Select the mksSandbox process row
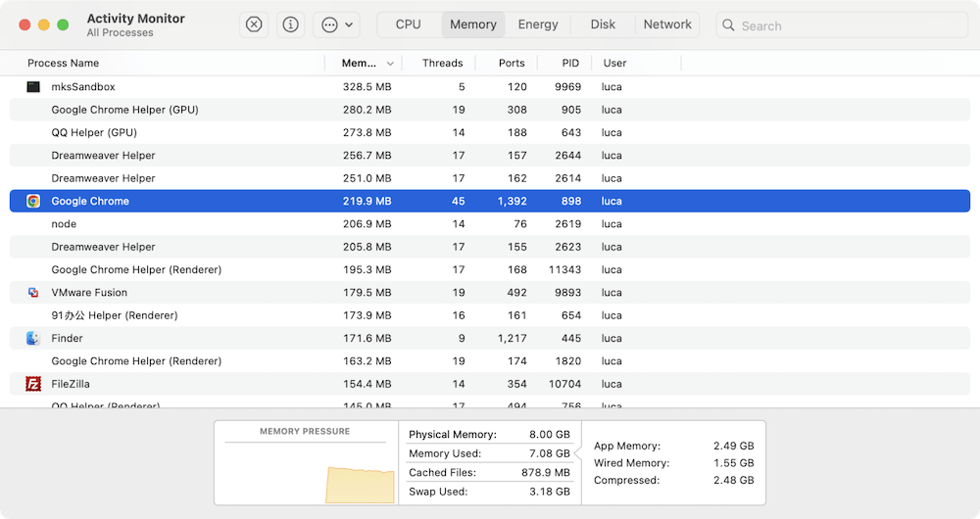Image resolution: width=980 pixels, height=519 pixels. tap(490, 87)
